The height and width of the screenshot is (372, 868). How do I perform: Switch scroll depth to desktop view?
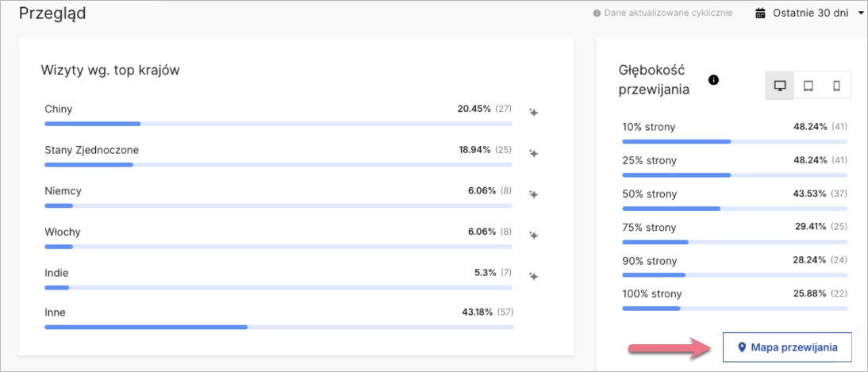(780, 86)
